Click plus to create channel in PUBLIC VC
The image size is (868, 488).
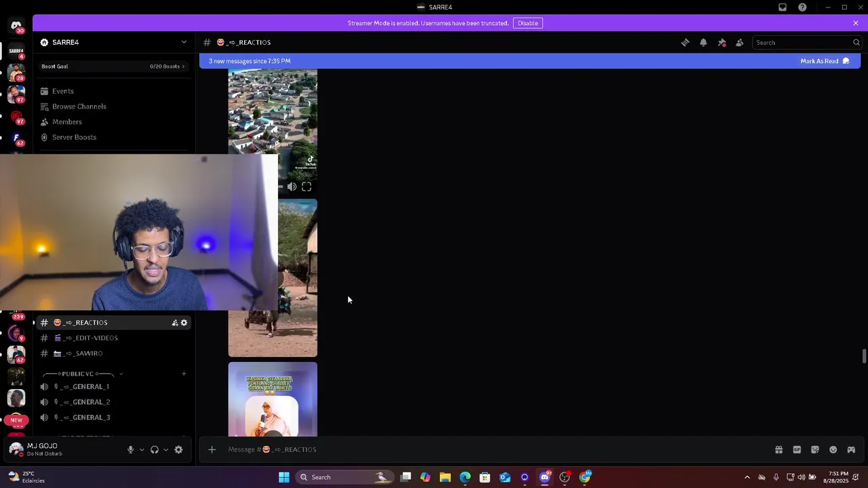(184, 373)
